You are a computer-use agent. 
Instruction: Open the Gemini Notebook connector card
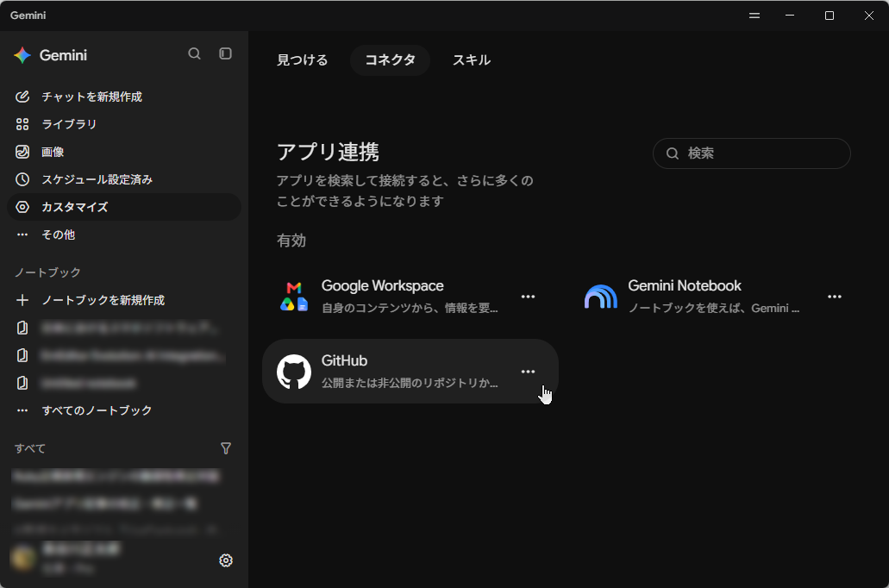[x=717, y=297]
